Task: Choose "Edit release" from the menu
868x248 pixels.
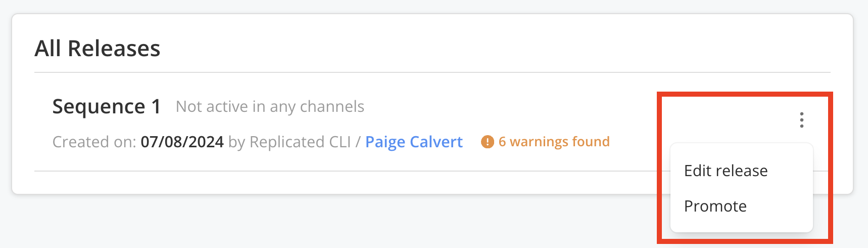Action: [726, 171]
